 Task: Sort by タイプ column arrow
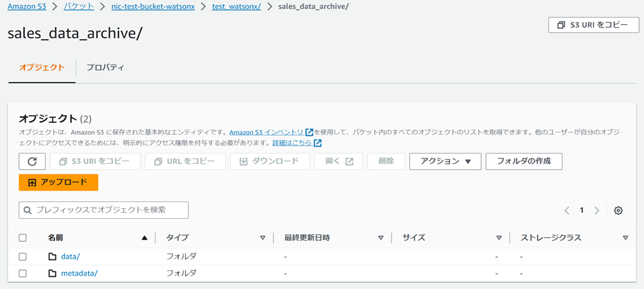[x=263, y=238]
